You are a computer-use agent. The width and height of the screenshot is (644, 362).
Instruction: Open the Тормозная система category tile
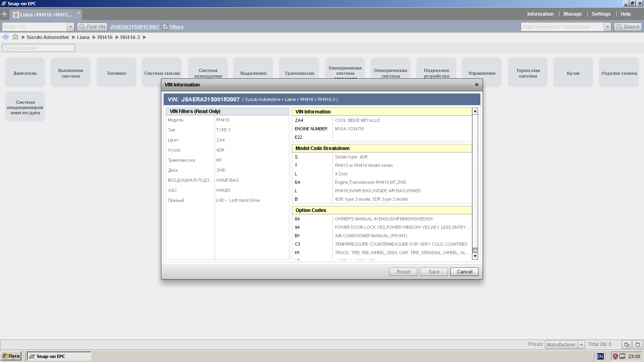pos(528,72)
